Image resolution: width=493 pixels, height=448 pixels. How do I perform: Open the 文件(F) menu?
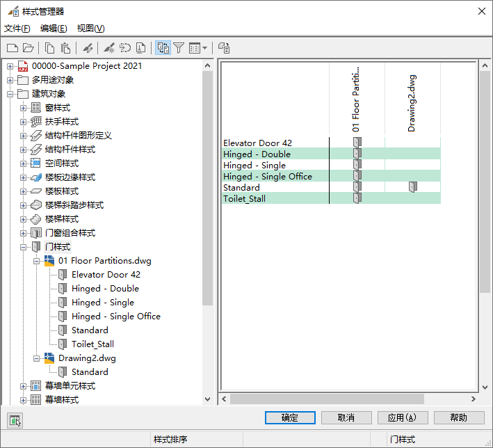17,29
